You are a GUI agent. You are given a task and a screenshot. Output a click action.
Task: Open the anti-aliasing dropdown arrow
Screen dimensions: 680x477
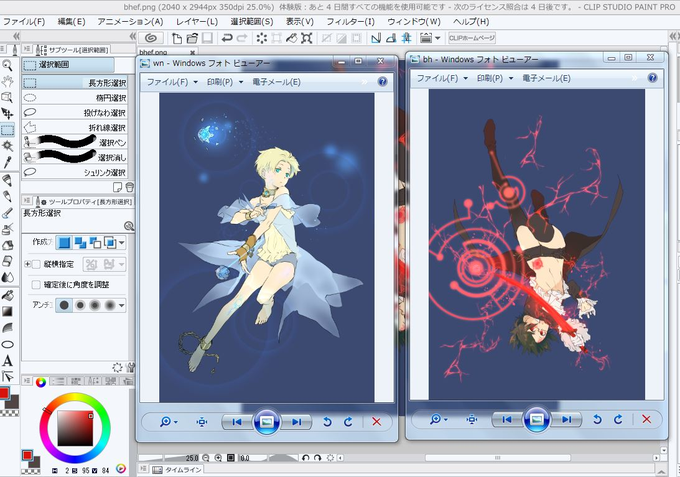click(x=122, y=305)
